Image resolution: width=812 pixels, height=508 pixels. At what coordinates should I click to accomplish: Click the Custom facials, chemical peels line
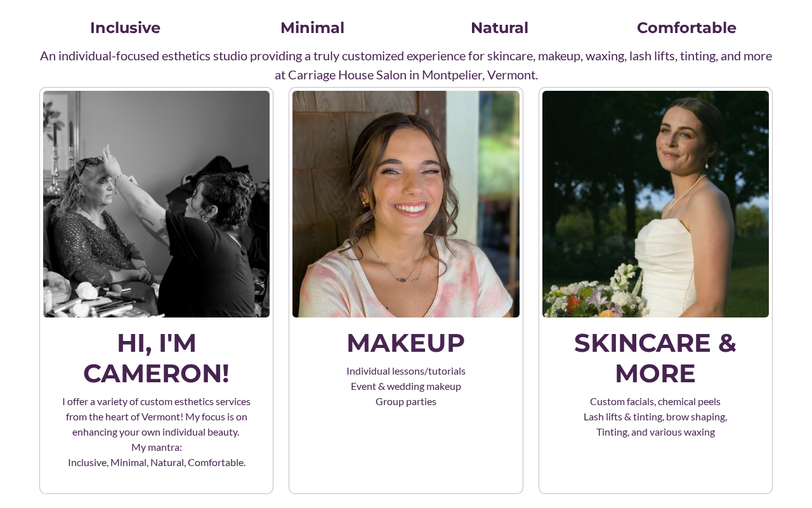point(655,401)
